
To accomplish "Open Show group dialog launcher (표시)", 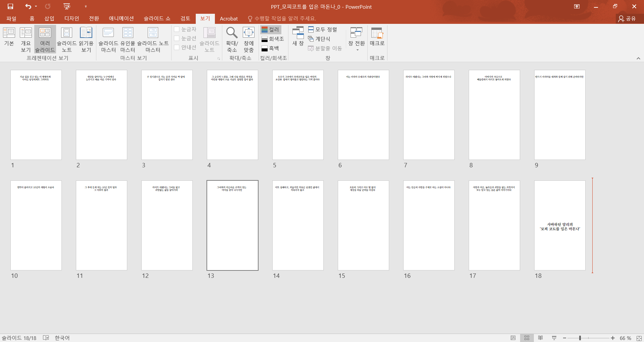I will point(219,59).
